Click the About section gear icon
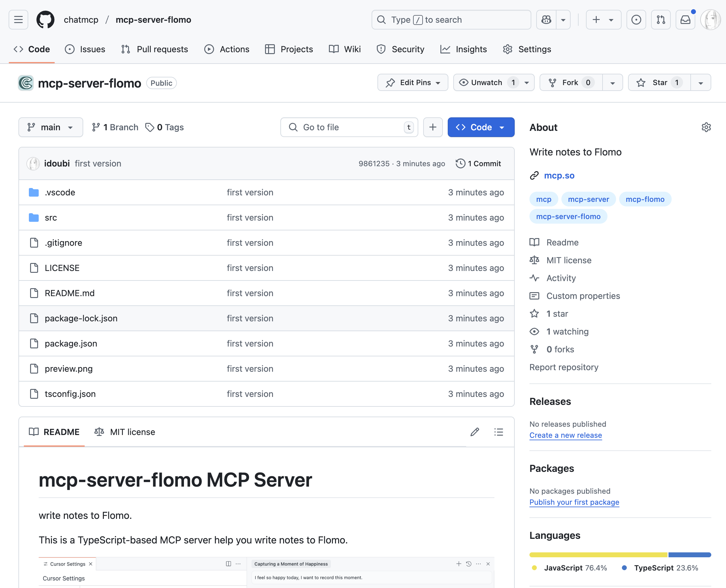The width and height of the screenshot is (726, 588). (706, 127)
